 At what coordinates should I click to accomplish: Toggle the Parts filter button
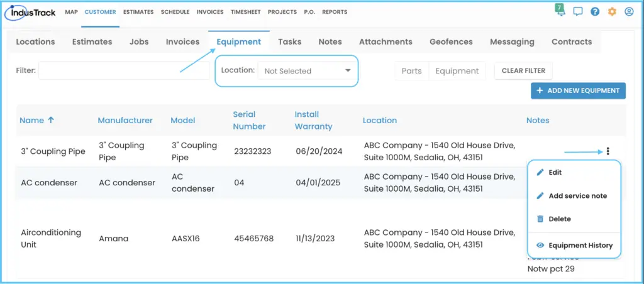click(411, 71)
